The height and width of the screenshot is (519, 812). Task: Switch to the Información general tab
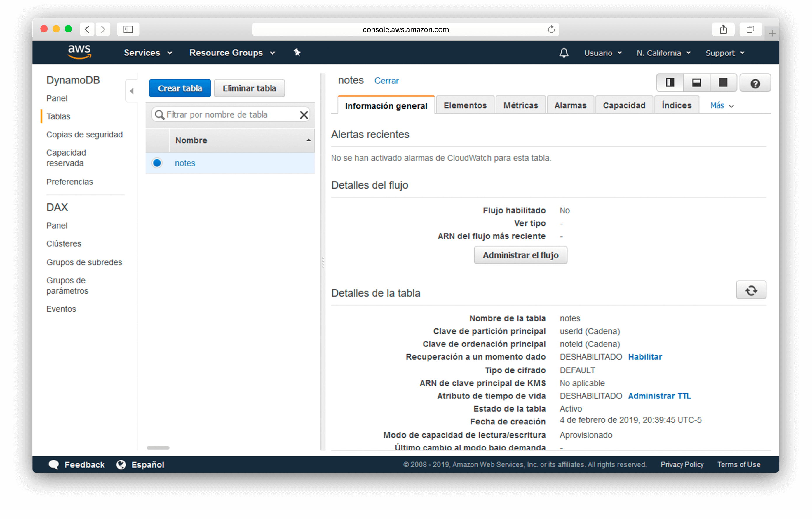pyautogui.click(x=386, y=106)
